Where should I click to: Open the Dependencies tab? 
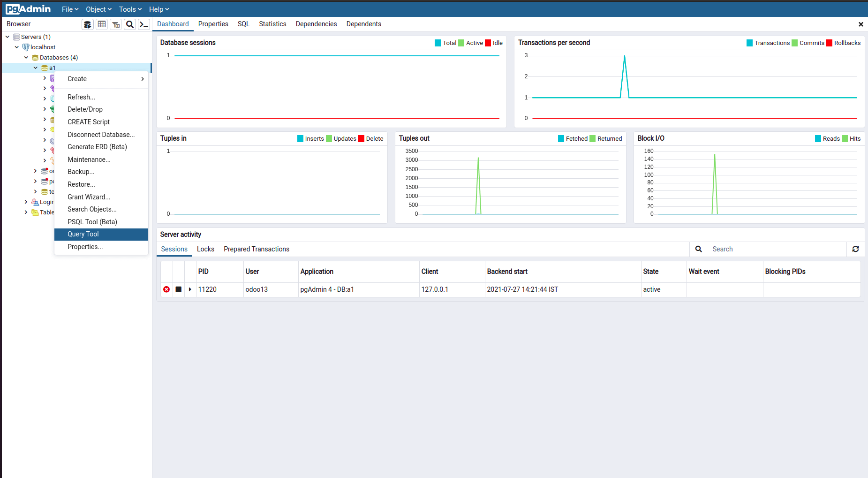tap(316, 24)
